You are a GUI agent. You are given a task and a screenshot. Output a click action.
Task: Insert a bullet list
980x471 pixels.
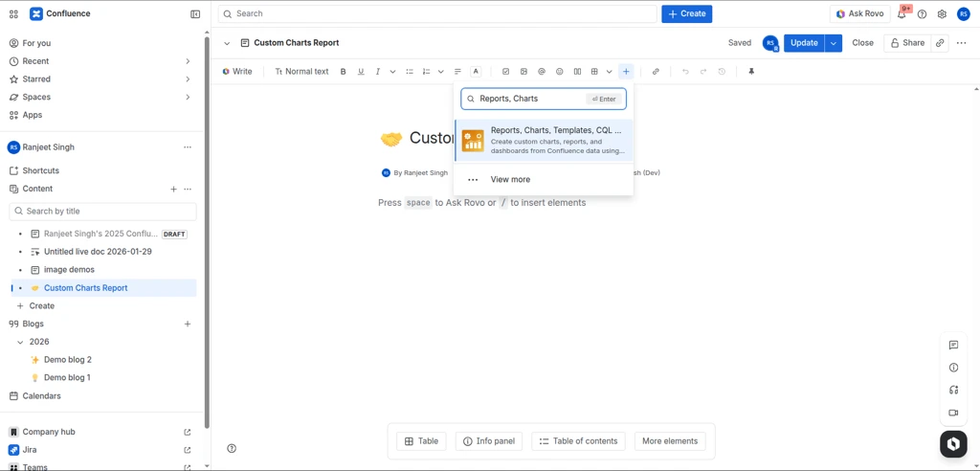tap(410, 71)
